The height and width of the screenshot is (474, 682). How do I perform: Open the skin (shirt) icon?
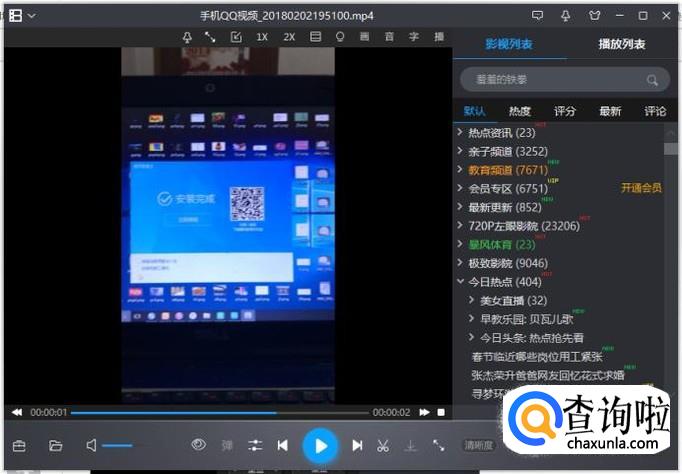coord(594,16)
